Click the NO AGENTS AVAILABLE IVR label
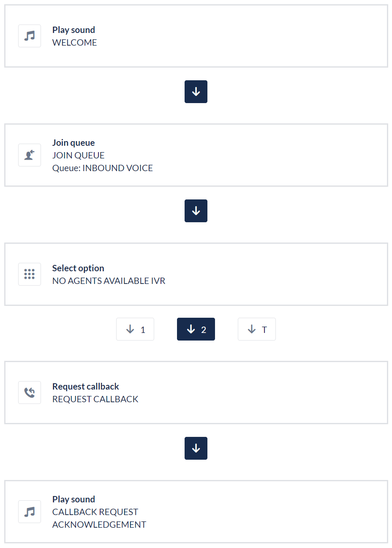 (109, 281)
